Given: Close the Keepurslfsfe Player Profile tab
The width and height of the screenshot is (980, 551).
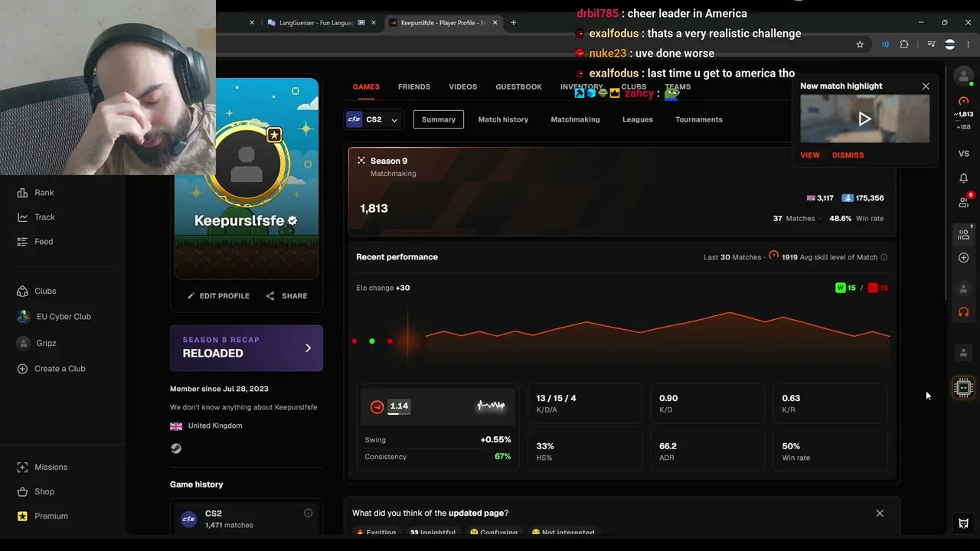Looking at the screenshot, I should click(495, 23).
